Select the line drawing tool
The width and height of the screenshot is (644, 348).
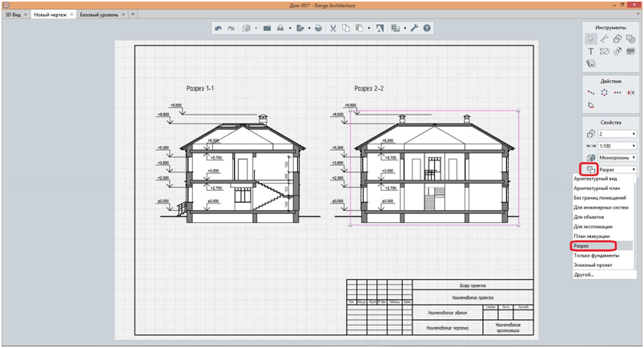(604, 39)
